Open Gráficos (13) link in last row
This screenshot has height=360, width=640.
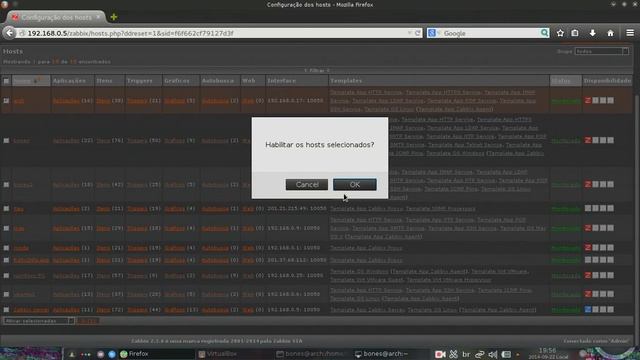coord(175,310)
